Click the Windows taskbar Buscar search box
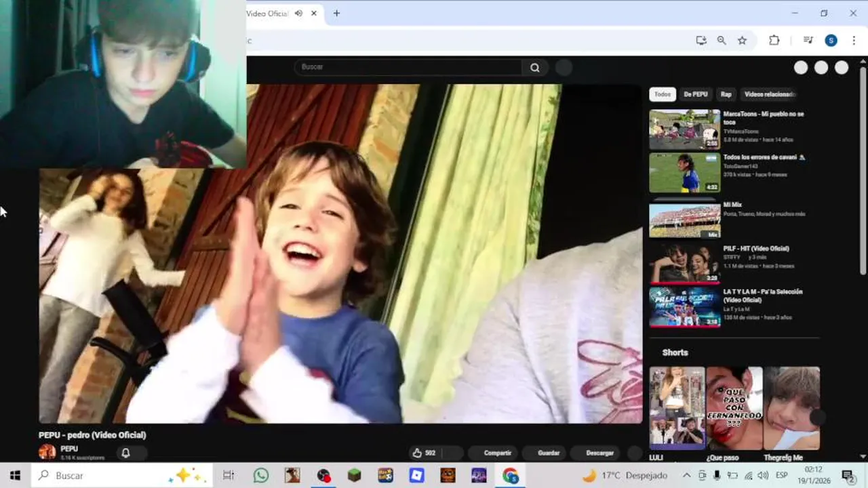The width and height of the screenshot is (868, 488). [x=121, y=476]
